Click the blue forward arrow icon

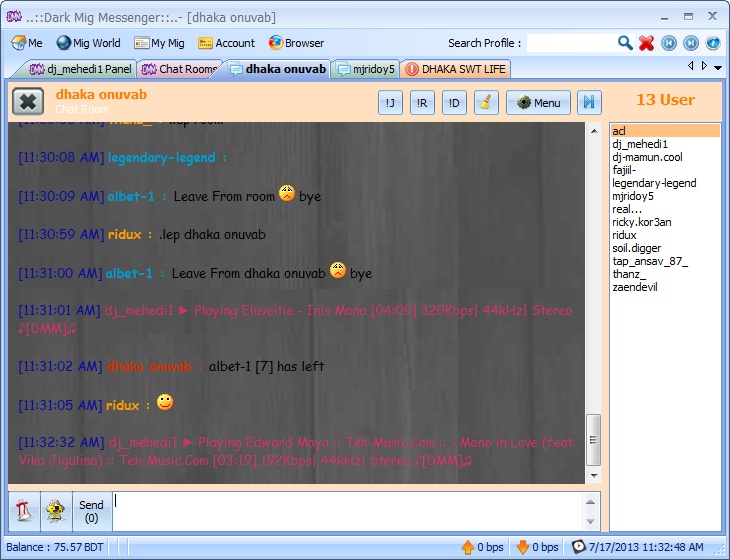(x=691, y=43)
